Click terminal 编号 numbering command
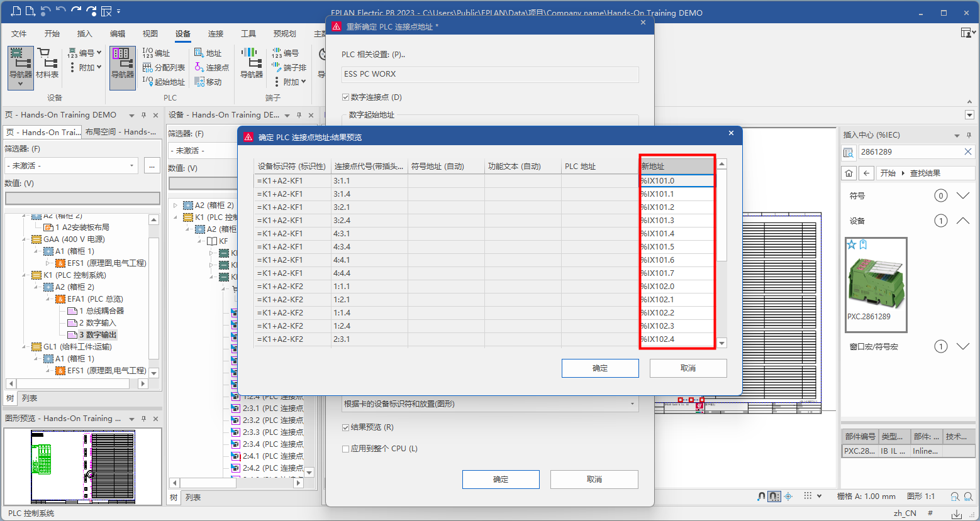 point(286,53)
